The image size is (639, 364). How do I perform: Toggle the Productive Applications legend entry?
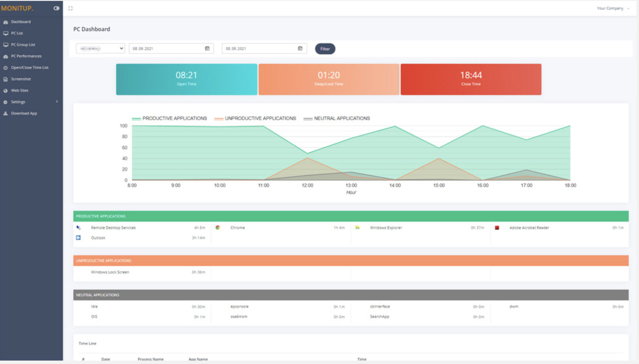click(169, 118)
